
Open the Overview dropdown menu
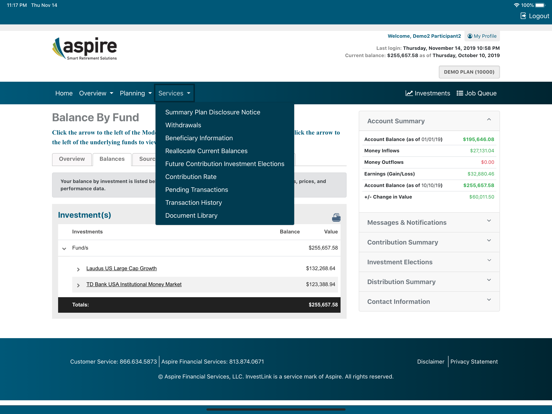pos(96,93)
